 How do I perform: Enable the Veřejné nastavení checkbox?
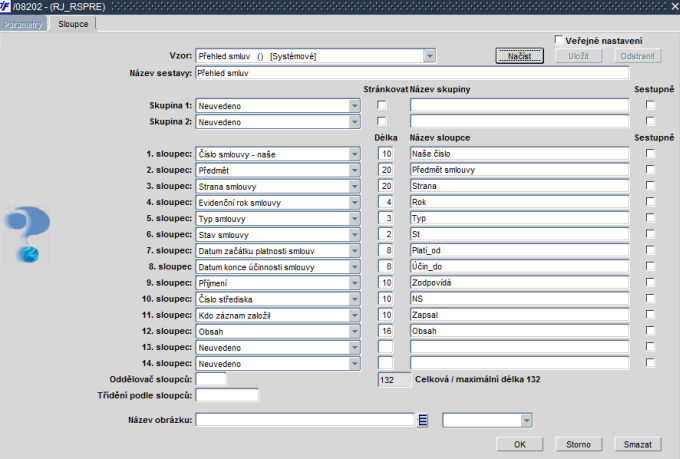pyautogui.click(x=559, y=40)
